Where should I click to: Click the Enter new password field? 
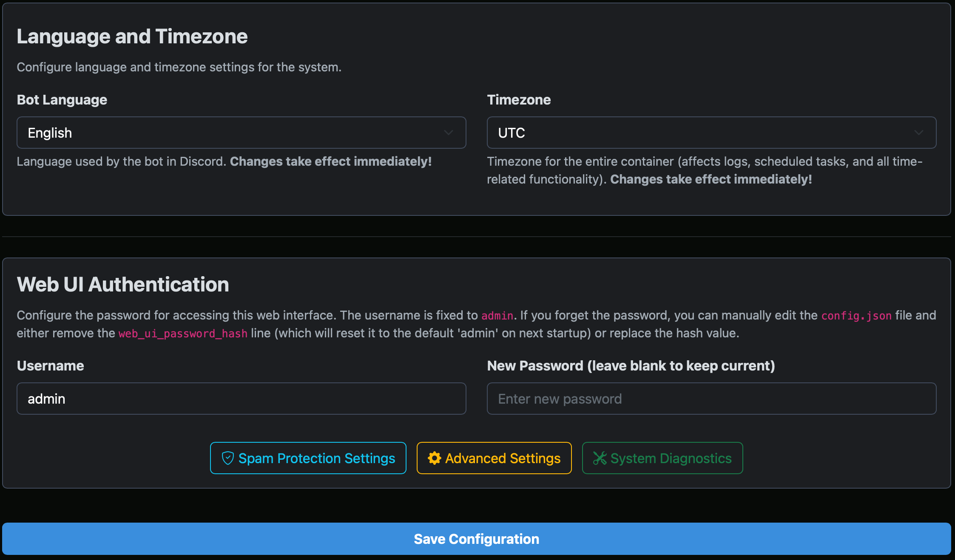click(711, 399)
